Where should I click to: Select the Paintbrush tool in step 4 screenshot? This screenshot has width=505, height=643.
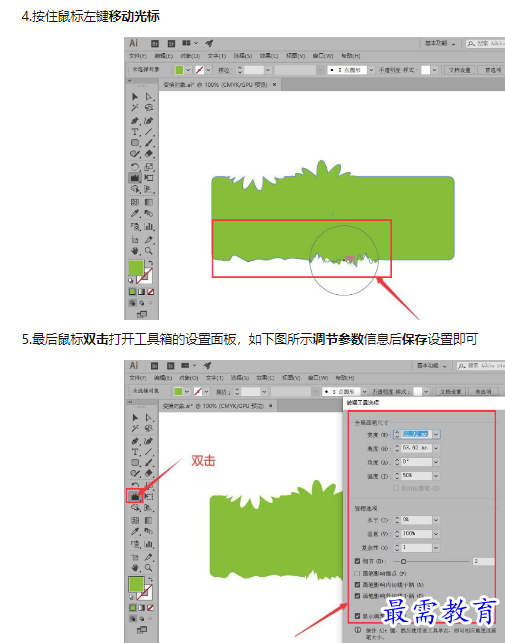pyautogui.click(x=149, y=143)
